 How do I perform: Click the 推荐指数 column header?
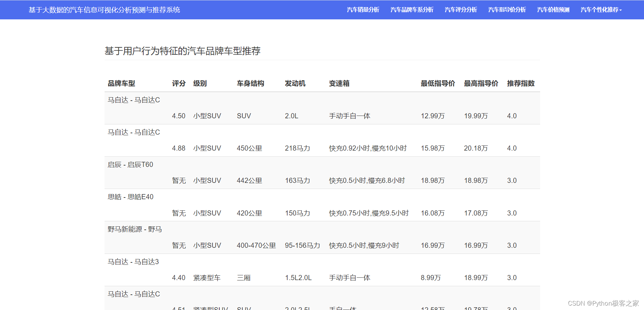521,83
